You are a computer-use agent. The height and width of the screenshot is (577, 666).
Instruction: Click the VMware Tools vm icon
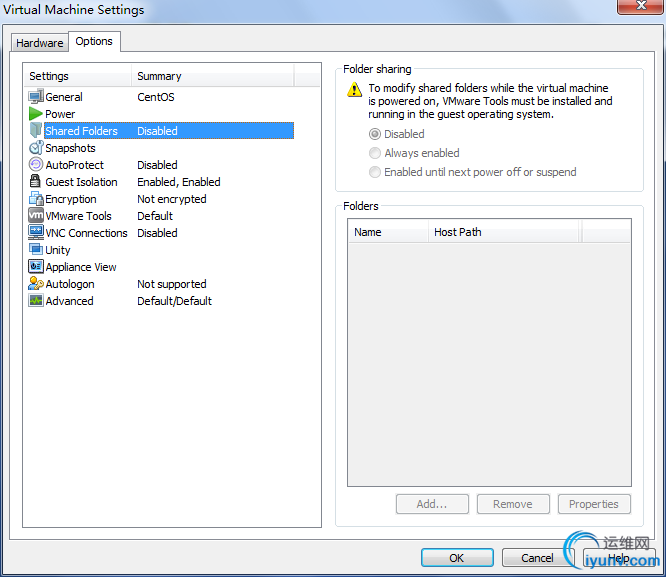point(36,215)
